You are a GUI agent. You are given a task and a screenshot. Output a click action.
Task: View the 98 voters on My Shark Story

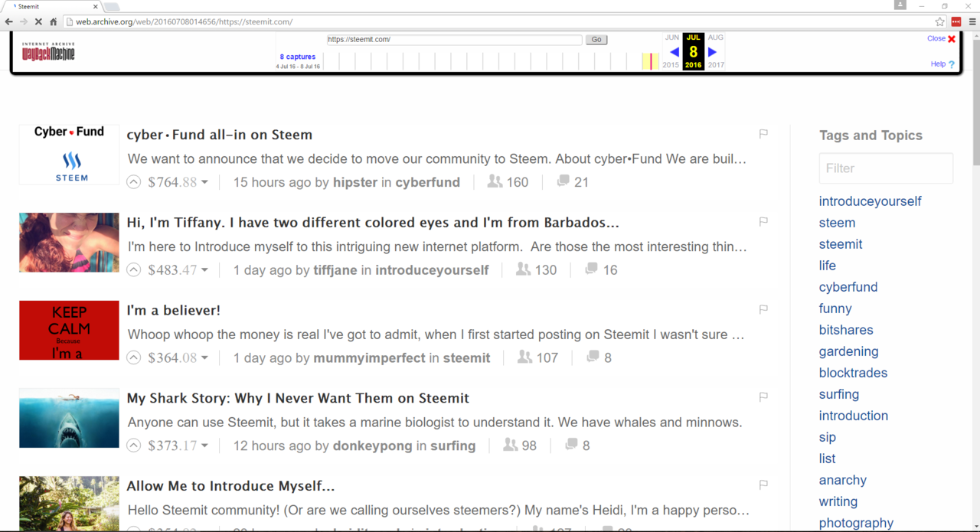tap(520, 446)
